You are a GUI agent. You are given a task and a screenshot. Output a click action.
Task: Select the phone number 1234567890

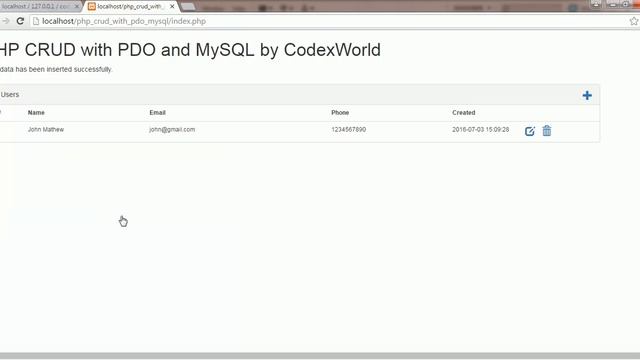tap(349, 129)
